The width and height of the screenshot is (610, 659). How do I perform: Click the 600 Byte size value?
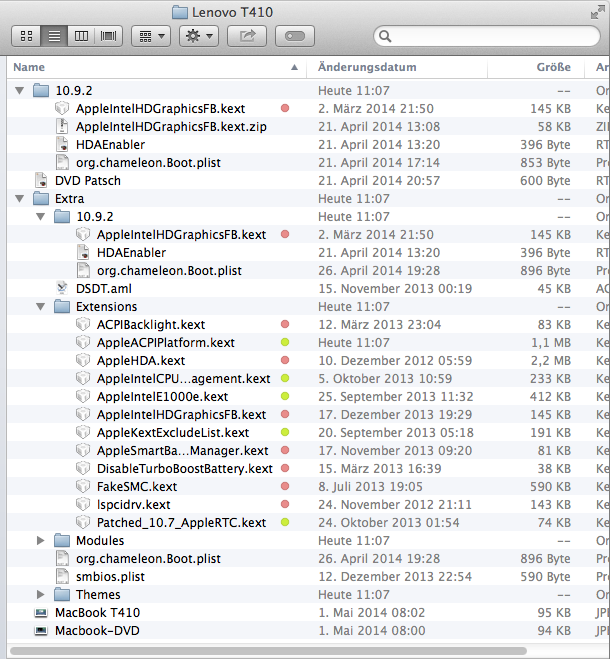click(545, 181)
